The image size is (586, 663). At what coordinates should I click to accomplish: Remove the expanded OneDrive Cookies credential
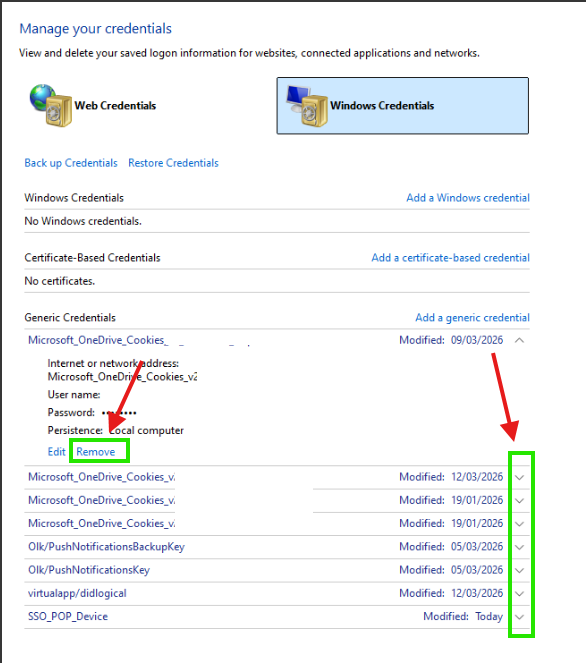(96, 452)
